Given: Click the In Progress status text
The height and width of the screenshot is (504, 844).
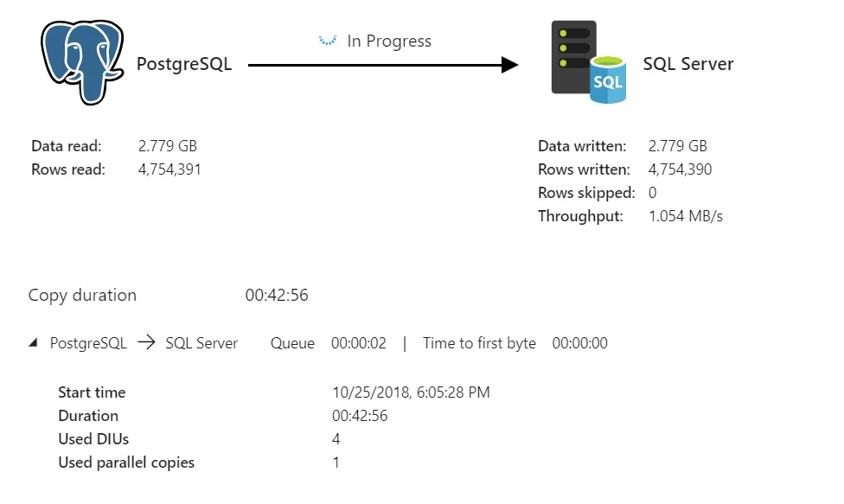Looking at the screenshot, I should click(x=388, y=41).
